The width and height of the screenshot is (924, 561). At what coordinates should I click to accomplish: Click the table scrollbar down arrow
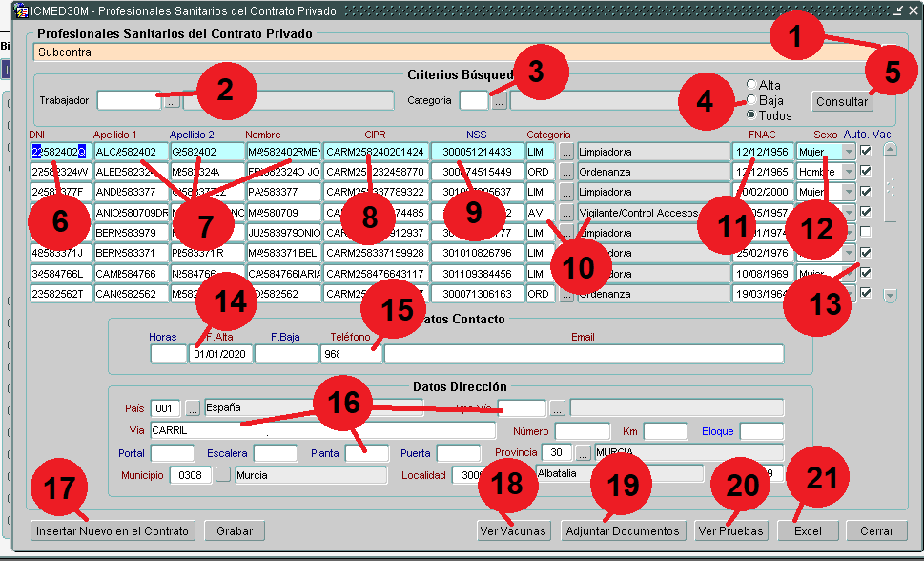click(890, 296)
